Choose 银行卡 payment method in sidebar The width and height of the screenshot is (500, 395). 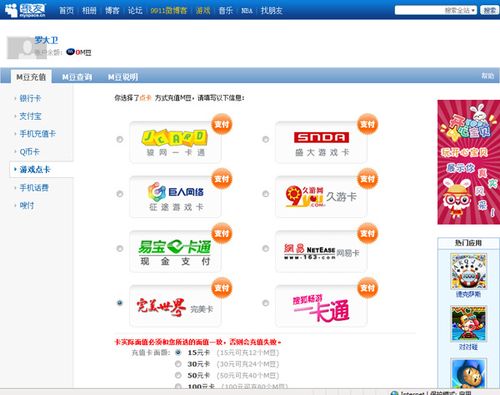(30, 98)
